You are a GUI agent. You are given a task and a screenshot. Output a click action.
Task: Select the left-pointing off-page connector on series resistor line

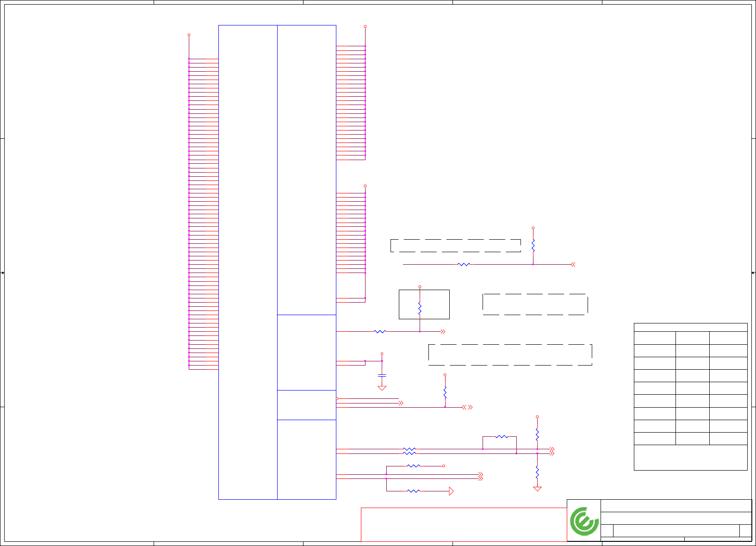[x=573, y=264]
